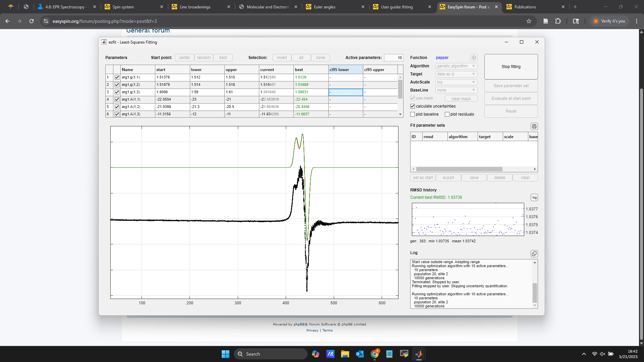This screenshot has width=644, height=362.
Task: Open reading mode page icon
Action: tap(546, 21)
